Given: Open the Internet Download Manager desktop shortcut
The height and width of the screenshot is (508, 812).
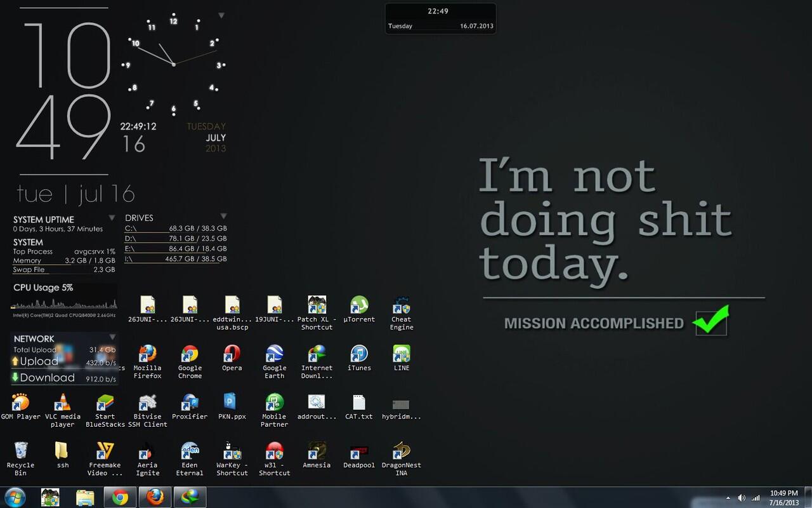Looking at the screenshot, I should tap(317, 362).
